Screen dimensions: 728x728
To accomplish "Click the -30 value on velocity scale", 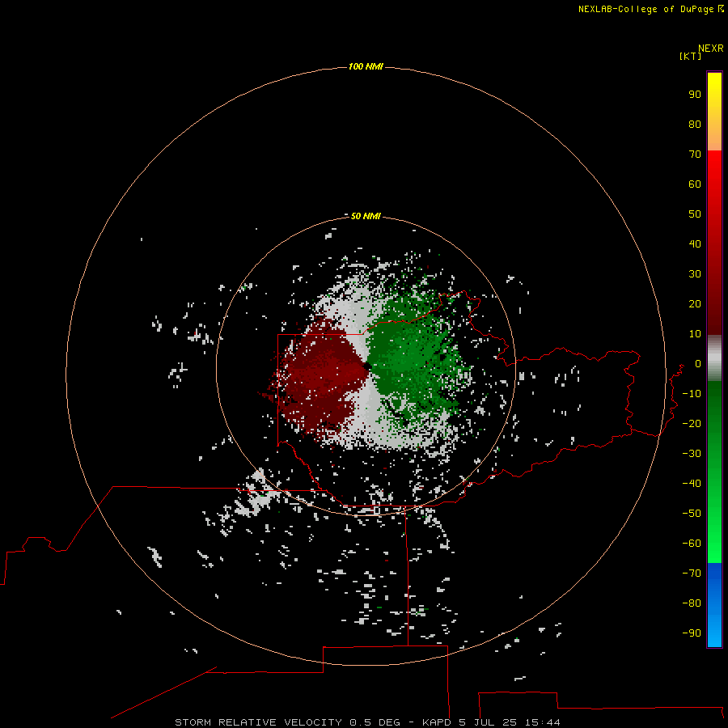I will (x=692, y=454).
